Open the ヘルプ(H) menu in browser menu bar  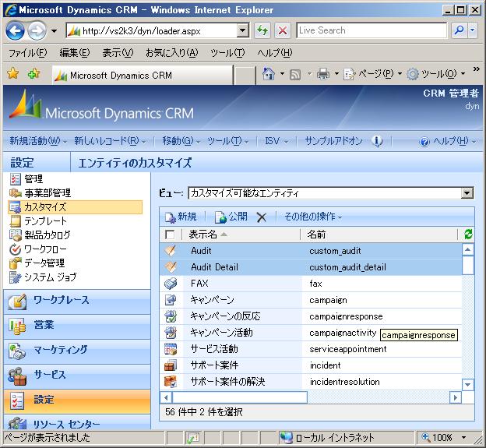point(275,53)
